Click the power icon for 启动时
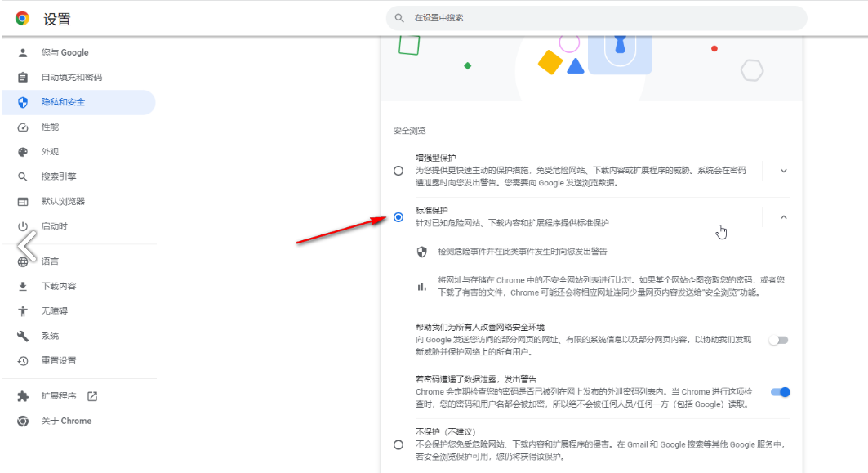Viewport: 868px width, 473px height. coord(23,226)
